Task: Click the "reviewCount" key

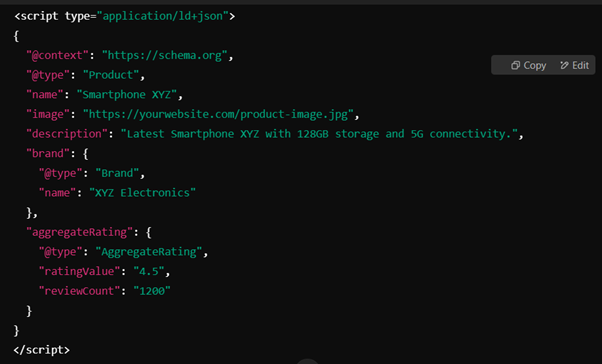Action: [79, 291]
